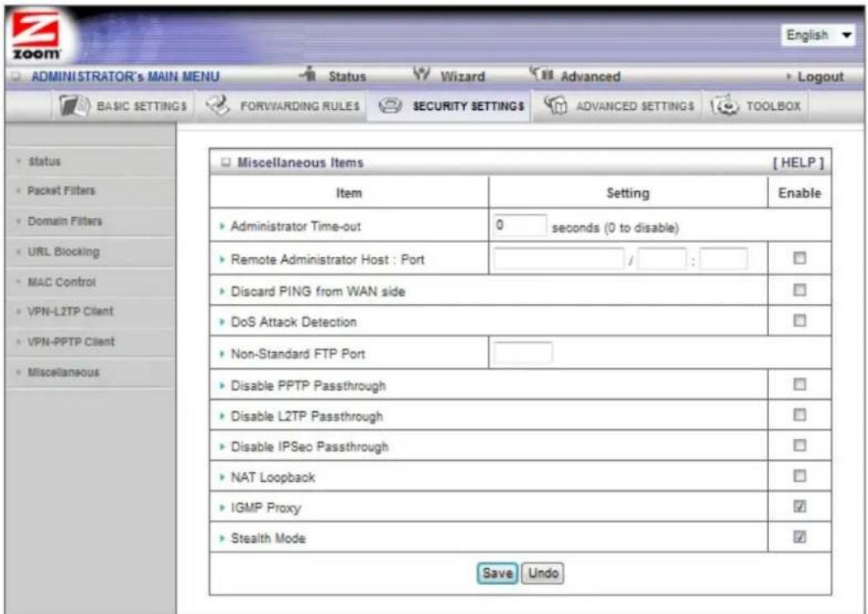
Task: Enable Remote Administrator Host checkbox
Action: [x=799, y=258]
